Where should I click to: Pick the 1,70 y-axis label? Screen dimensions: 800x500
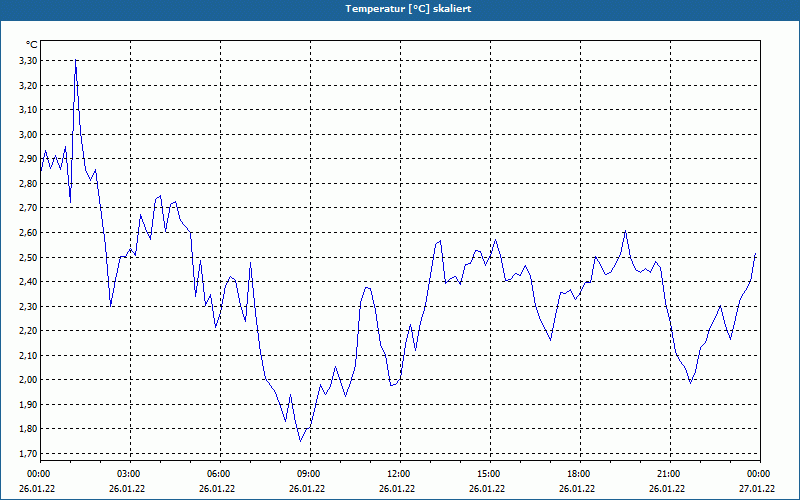[x=28, y=454]
